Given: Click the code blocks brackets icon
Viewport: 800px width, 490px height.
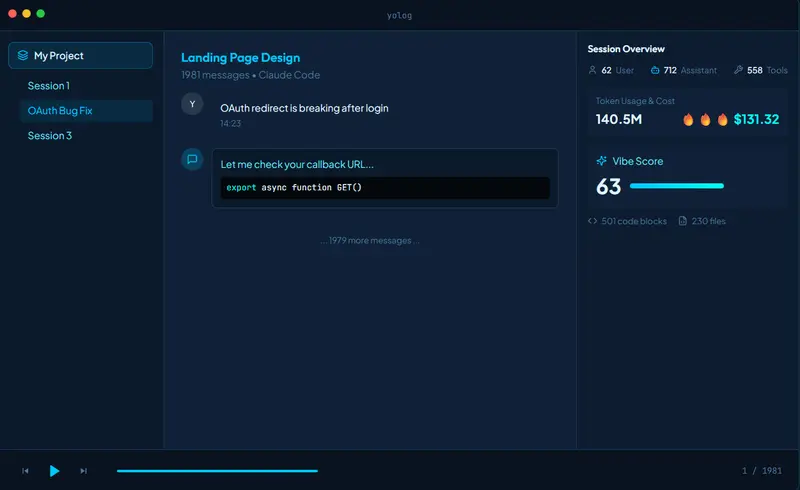Looking at the screenshot, I should pos(593,221).
